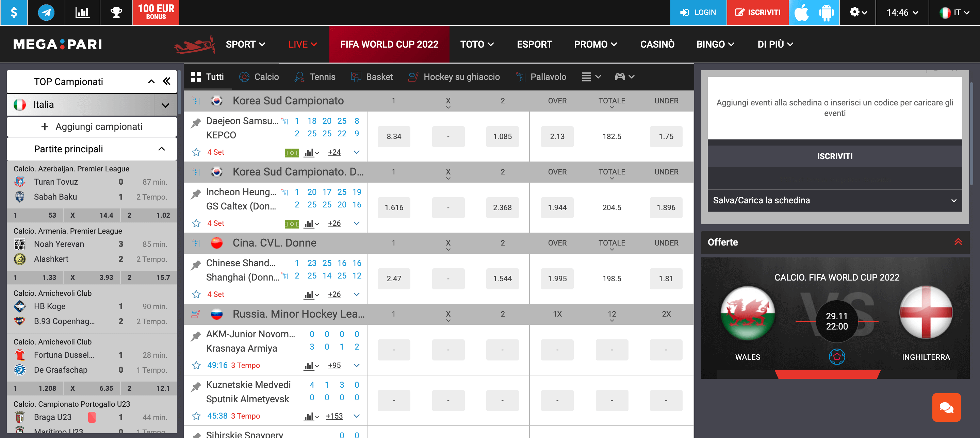980x438 pixels.
Task: Click Aggiungi campionati button
Action: click(x=92, y=127)
